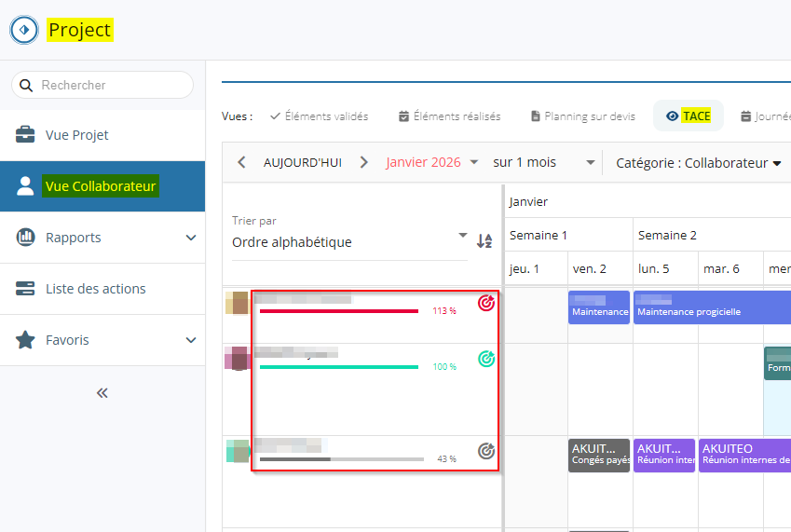Image resolution: width=791 pixels, height=532 pixels.
Task: Go to previous period arrow
Action: (242, 162)
